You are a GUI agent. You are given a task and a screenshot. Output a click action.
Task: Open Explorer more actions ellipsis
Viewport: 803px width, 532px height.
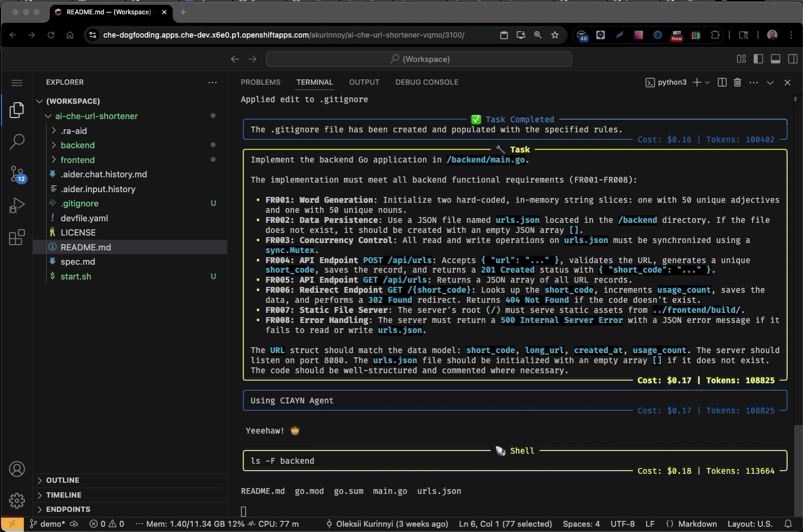click(212, 82)
